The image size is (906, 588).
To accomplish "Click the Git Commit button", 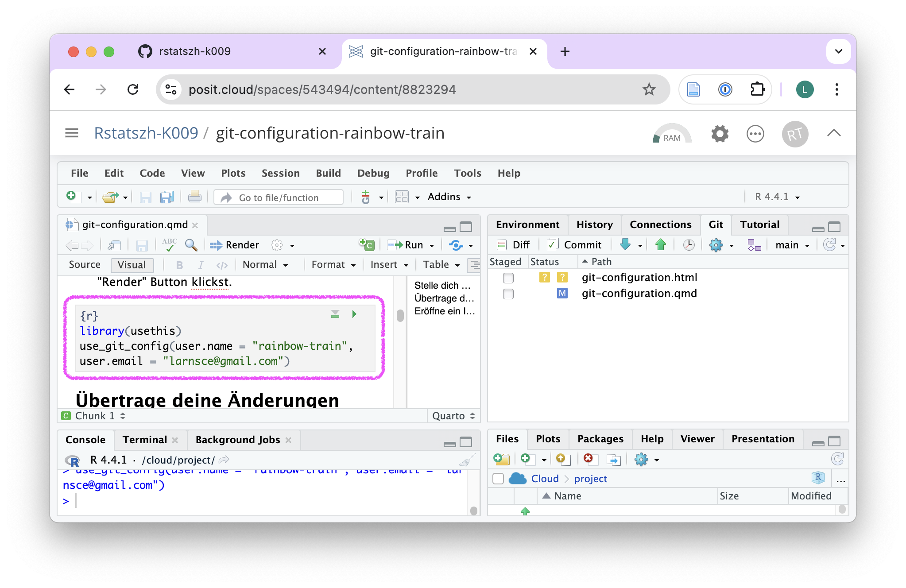I will pyautogui.click(x=575, y=245).
